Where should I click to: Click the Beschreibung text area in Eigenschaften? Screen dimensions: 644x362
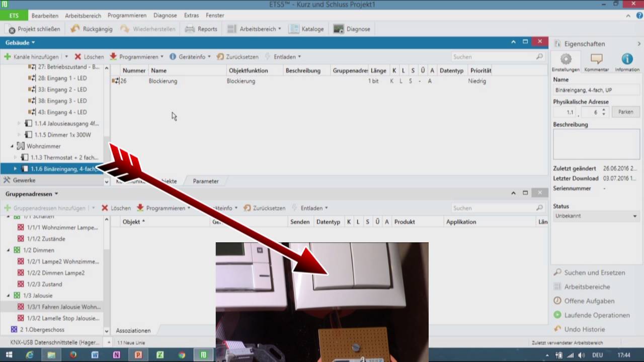click(x=597, y=144)
